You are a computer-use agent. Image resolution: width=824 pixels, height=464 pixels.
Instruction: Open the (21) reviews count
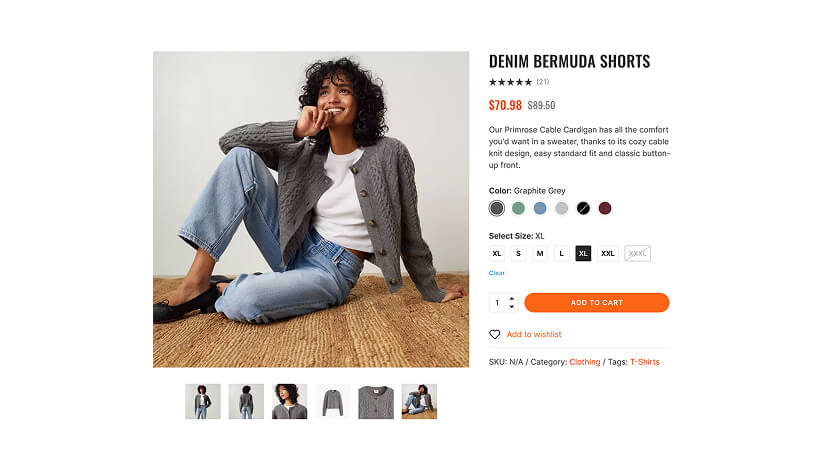pyautogui.click(x=543, y=82)
